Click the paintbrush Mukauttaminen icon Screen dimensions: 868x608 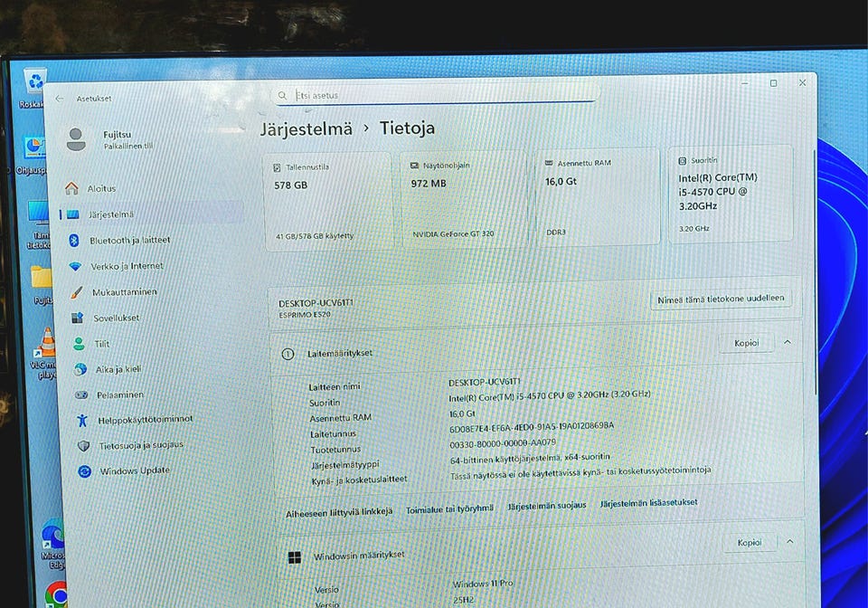point(76,292)
